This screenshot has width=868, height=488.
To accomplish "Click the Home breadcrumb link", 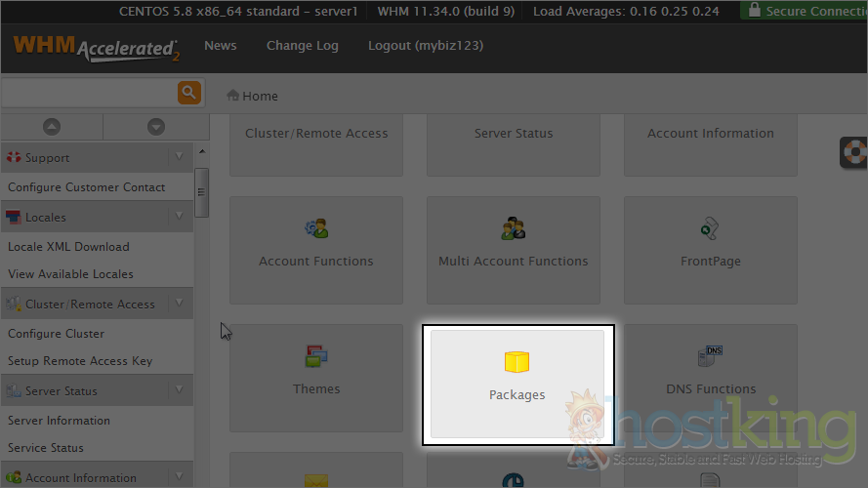I will pos(260,96).
